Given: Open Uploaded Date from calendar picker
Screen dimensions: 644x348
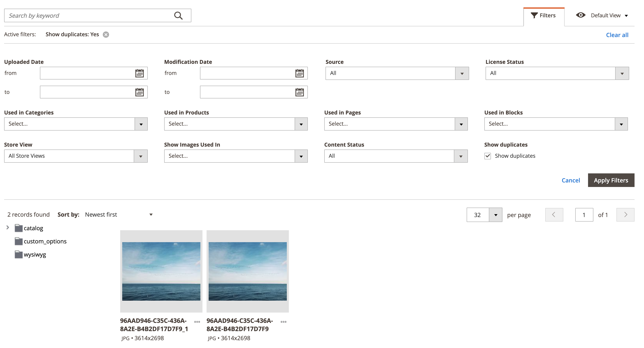Looking at the screenshot, I should tap(139, 73).
